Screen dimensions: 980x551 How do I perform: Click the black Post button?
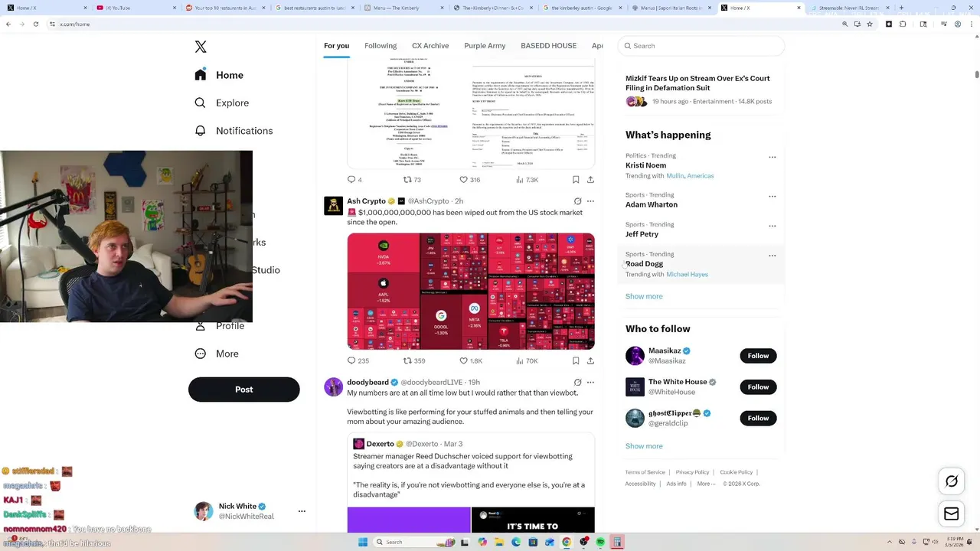tap(244, 390)
